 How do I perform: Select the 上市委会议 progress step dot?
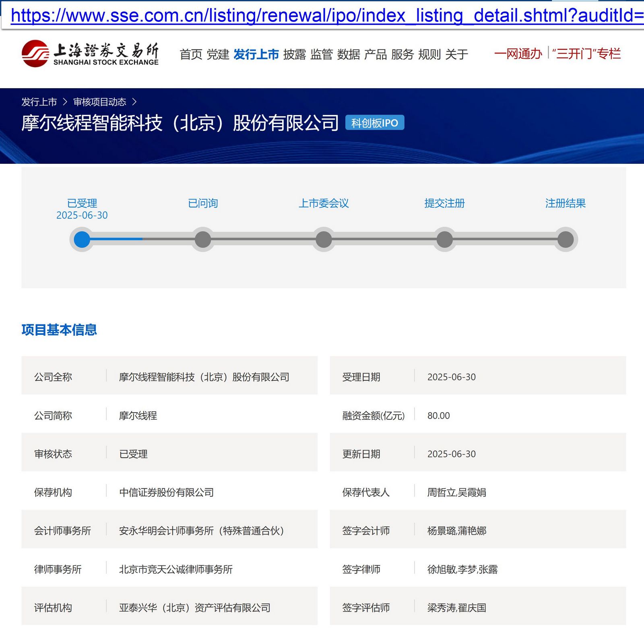click(324, 239)
